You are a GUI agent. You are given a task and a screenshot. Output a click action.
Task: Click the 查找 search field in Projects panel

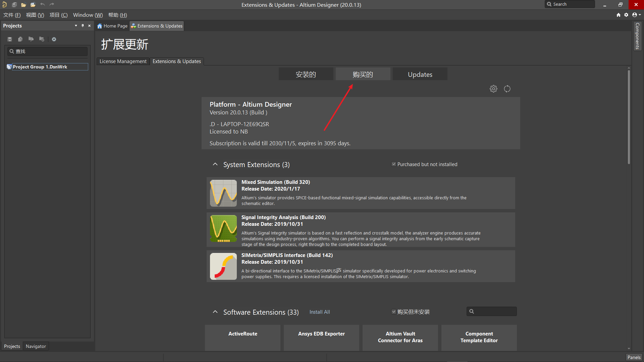[x=47, y=51]
